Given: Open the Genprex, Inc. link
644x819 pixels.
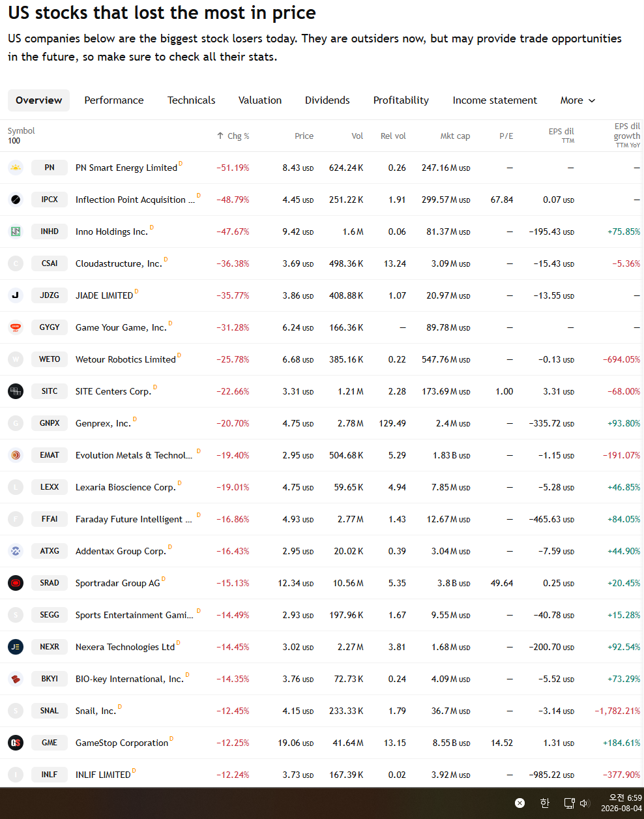Looking at the screenshot, I should tap(103, 423).
